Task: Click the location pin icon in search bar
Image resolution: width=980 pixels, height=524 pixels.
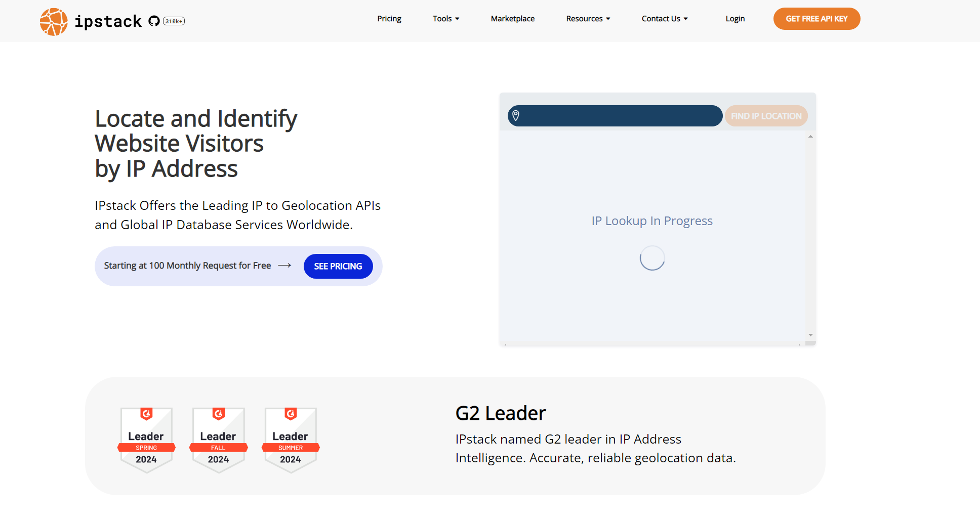Action: pyautogui.click(x=515, y=116)
